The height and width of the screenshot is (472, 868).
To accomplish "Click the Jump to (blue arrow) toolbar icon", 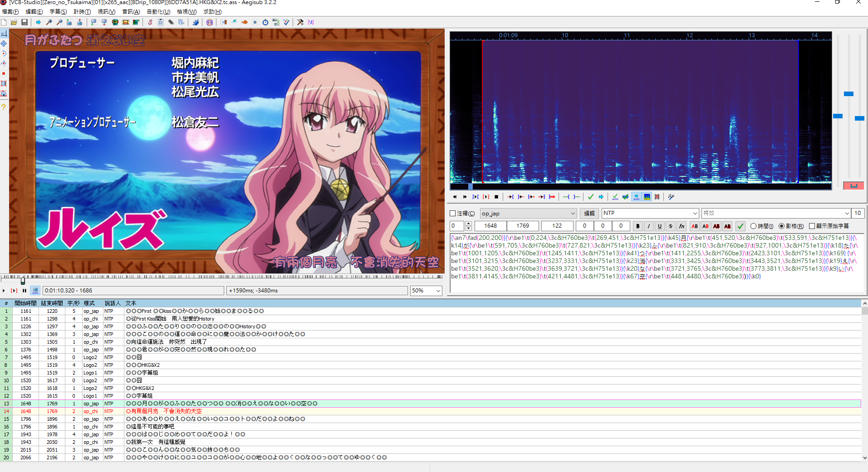I will click(39, 22).
